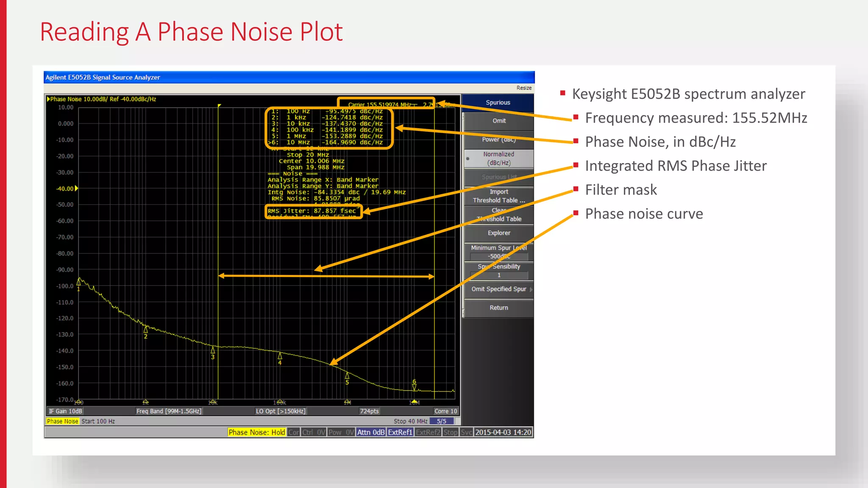Click marker readout 10 kHz -137.4370 row

[x=327, y=124]
